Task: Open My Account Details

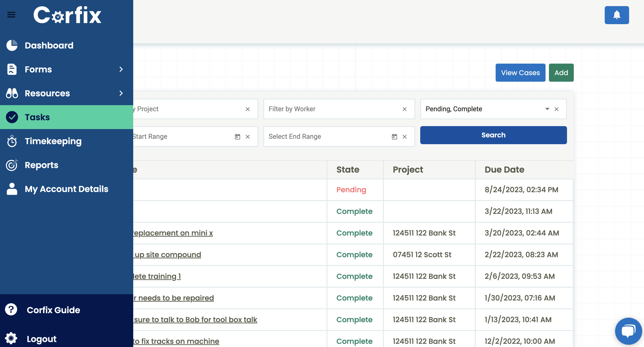Action: tap(67, 189)
